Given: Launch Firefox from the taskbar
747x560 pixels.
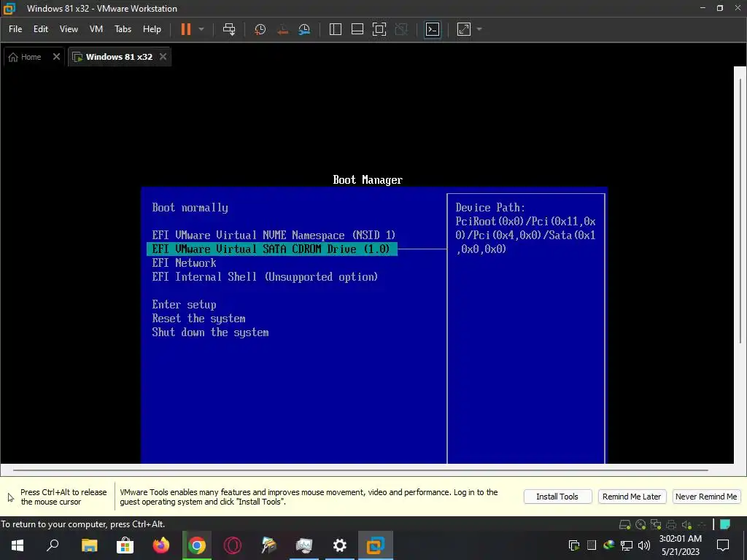Looking at the screenshot, I should pos(161,545).
